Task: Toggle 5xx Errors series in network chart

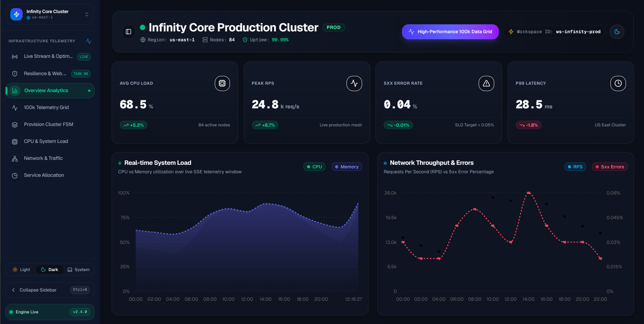Action: [610, 167]
